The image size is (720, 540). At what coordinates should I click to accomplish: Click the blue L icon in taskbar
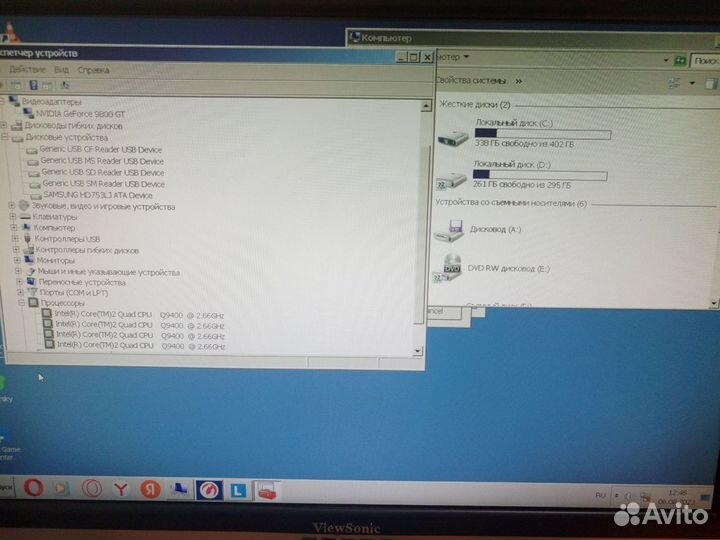coord(238,491)
